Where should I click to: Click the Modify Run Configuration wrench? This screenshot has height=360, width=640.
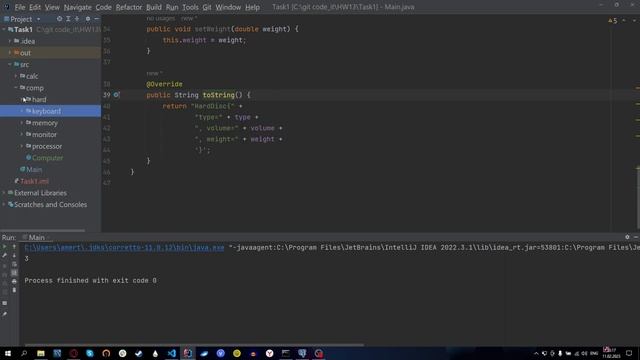[x=4, y=255]
